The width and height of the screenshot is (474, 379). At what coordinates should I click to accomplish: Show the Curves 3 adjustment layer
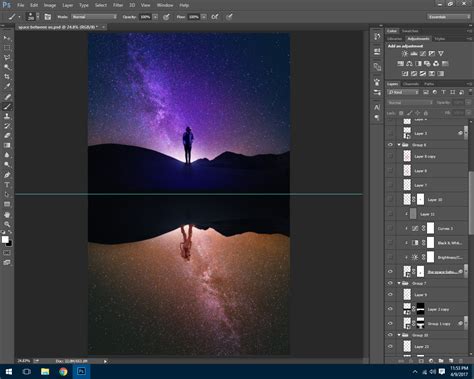click(390, 228)
